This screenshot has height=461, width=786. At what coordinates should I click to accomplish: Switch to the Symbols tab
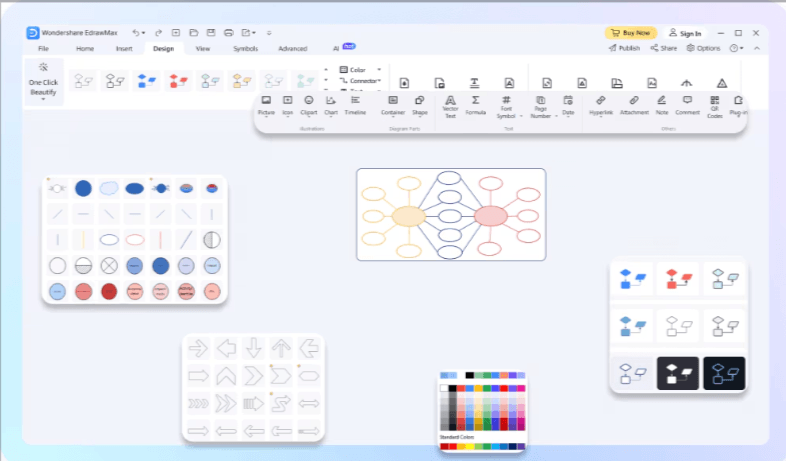[x=246, y=49]
